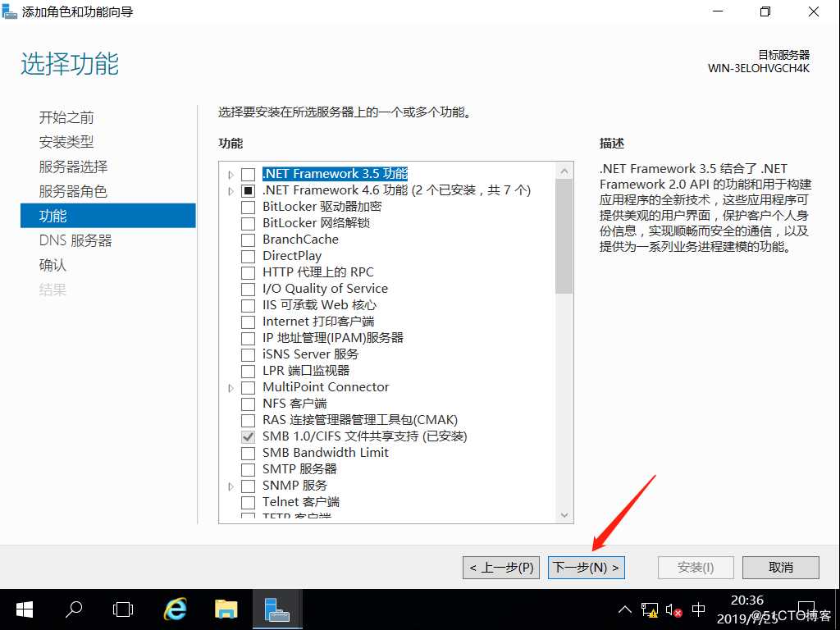Go to DNS 服务器 wizard step

(75, 240)
